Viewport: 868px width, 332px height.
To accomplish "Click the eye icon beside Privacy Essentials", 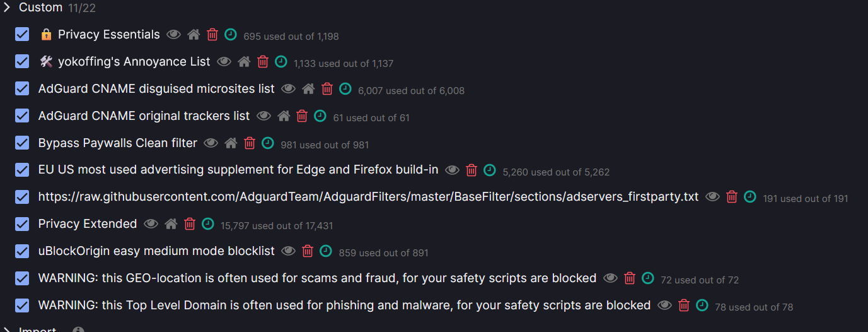I will click(x=173, y=35).
